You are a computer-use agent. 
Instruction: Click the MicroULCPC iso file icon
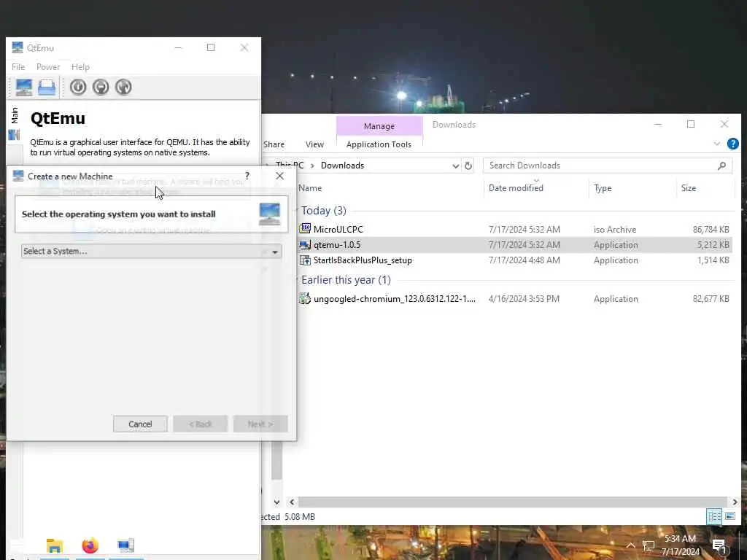pos(305,228)
